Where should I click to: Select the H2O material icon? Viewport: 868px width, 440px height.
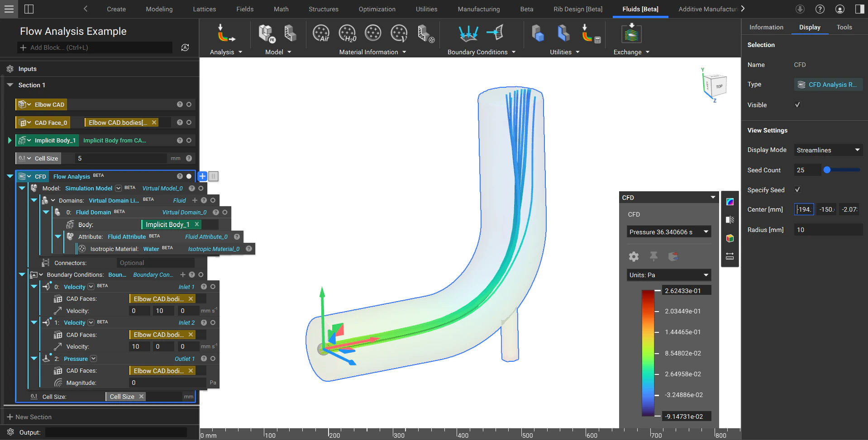point(348,33)
